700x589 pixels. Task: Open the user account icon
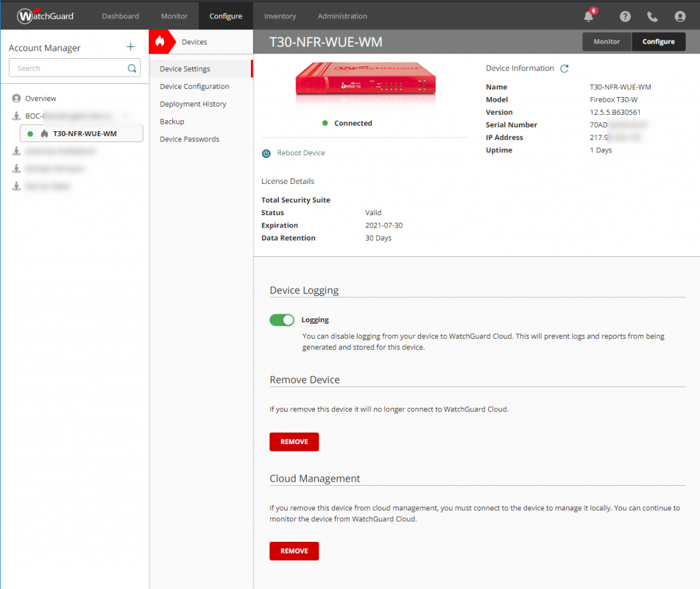[679, 16]
